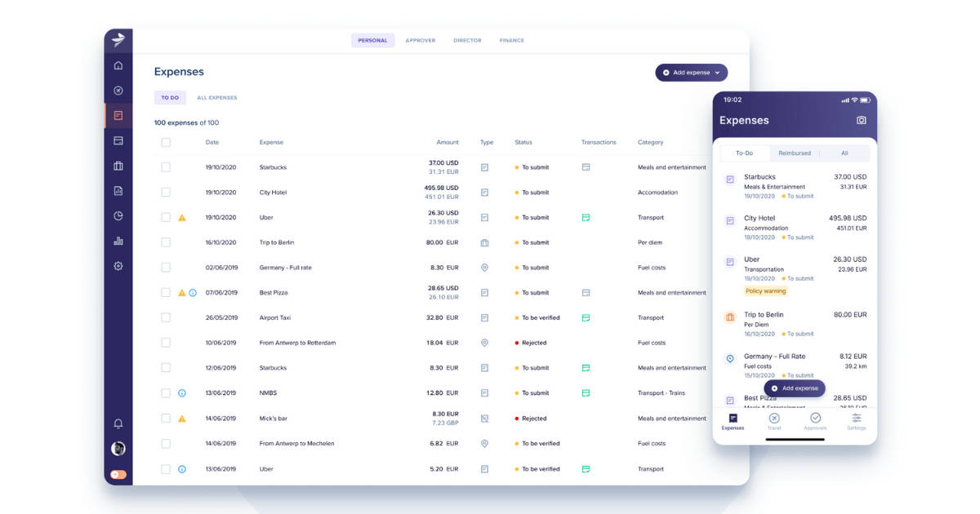Sort by the Category column header
The height and width of the screenshot is (514, 980).
point(651,142)
